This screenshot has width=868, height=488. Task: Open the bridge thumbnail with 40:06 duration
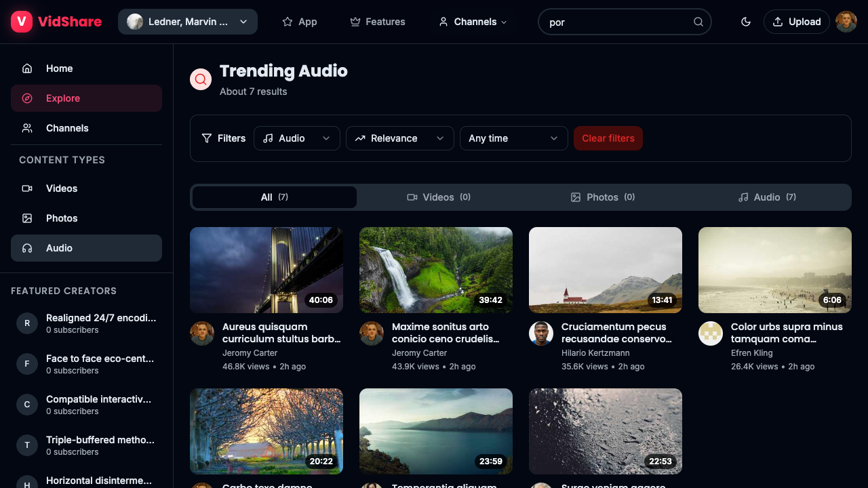pyautogui.click(x=267, y=270)
